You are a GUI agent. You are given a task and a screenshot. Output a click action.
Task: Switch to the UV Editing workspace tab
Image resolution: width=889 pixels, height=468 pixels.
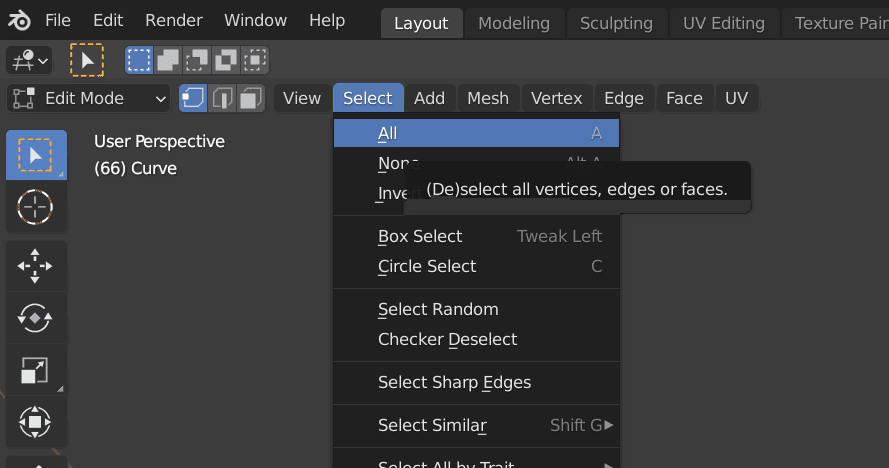[x=723, y=23]
